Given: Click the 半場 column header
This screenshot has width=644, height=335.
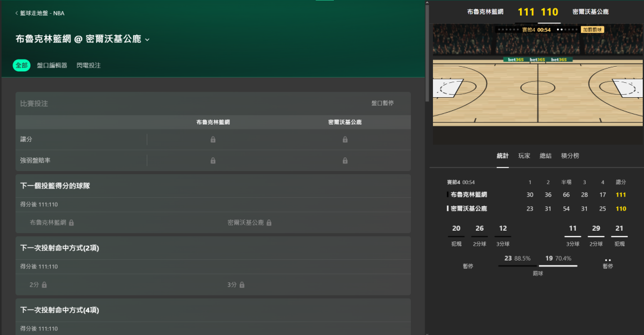Looking at the screenshot, I should pos(566,182).
